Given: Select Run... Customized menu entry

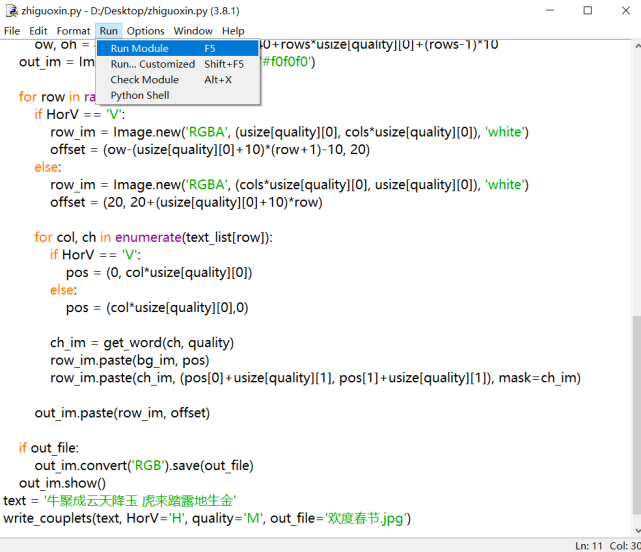Looking at the screenshot, I should tap(152, 64).
